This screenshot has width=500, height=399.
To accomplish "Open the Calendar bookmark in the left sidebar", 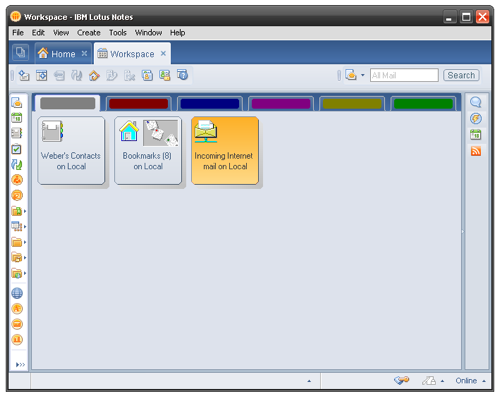I will click(17, 118).
